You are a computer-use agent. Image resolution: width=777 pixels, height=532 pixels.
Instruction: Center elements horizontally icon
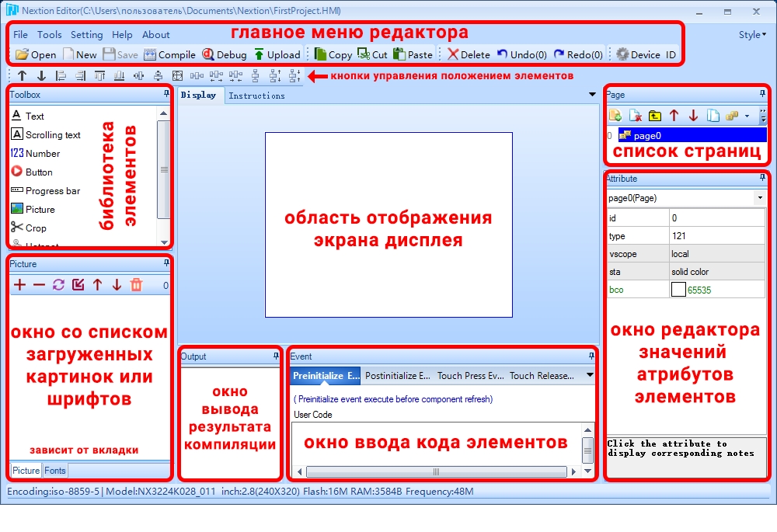pyautogui.click(x=139, y=76)
